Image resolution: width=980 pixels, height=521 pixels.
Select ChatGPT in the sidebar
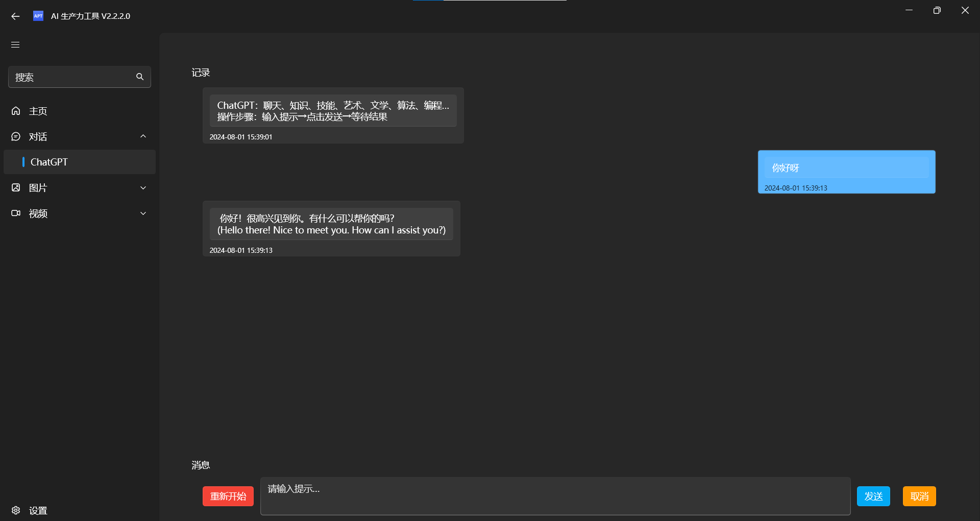coord(49,162)
